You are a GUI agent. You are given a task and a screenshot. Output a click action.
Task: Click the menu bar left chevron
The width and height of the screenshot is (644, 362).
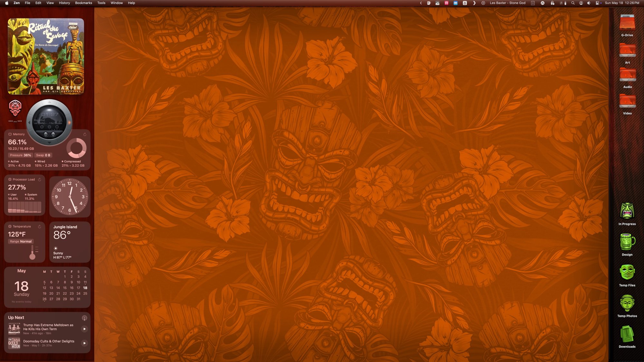421,3
